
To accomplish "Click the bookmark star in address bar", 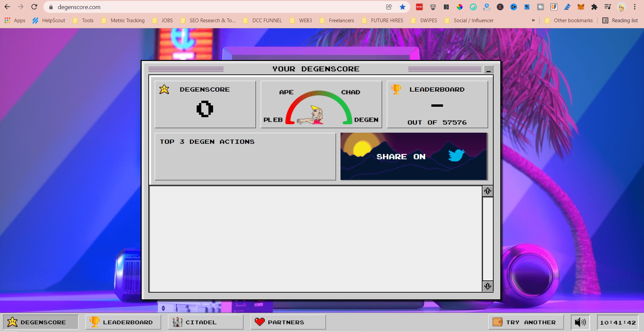I will [402, 7].
